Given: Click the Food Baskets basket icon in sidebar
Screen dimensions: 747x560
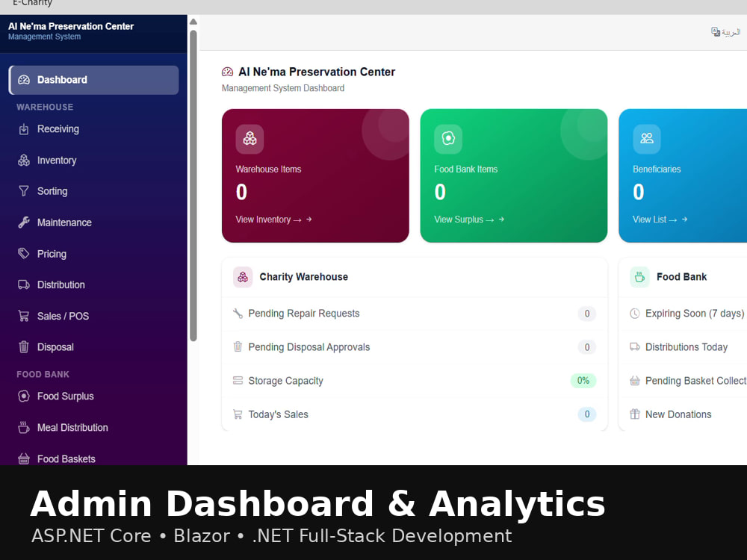Looking at the screenshot, I should tap(24, 459).
